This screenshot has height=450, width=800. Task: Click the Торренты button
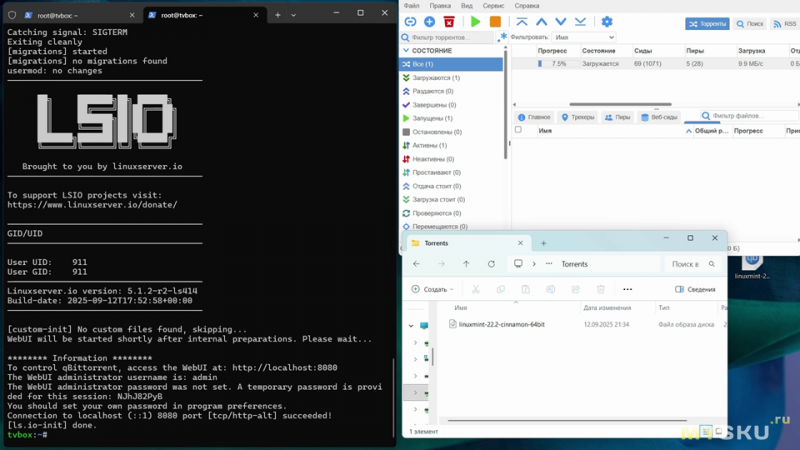coord(707,24)
